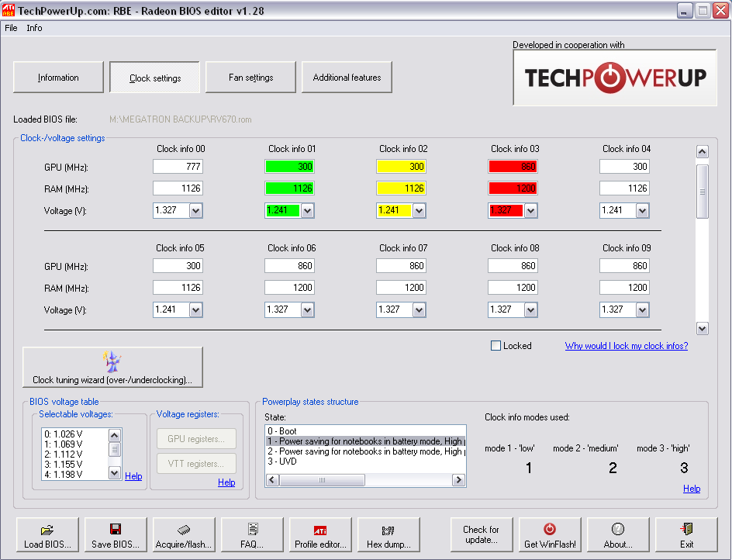This screenshot has height=560, width=732.
Task: Switch to the Fan settings tab
Action: click(250, 78)
